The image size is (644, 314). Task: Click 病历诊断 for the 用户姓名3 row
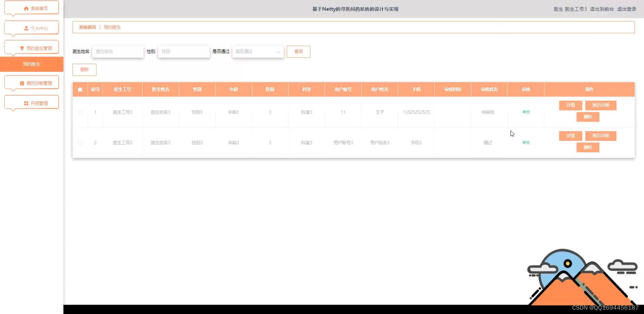[601, 136]
